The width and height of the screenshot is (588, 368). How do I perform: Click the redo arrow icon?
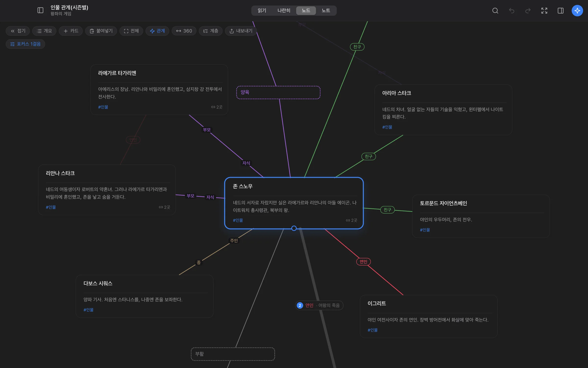pyautogui.click(x=528, y=11)
